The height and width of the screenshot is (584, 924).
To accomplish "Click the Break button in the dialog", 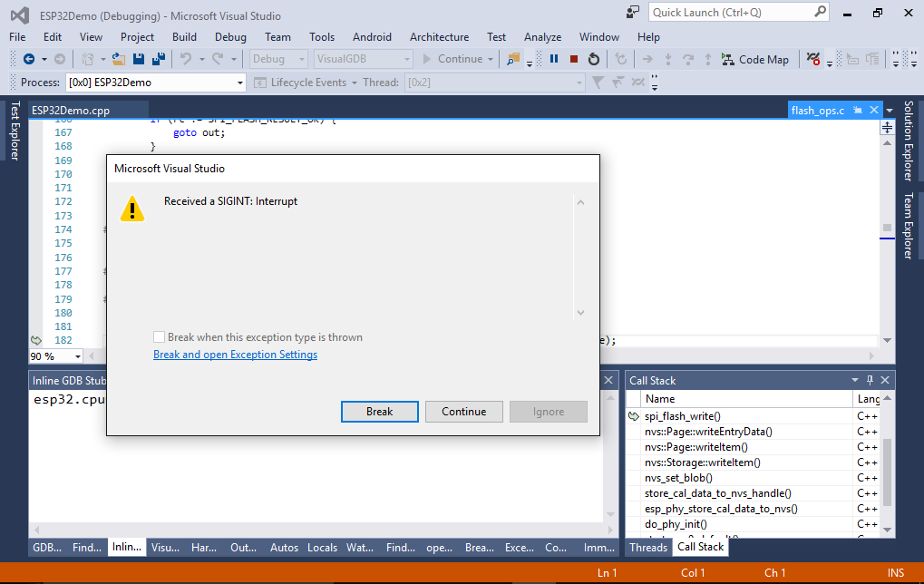I will point(380,412).
